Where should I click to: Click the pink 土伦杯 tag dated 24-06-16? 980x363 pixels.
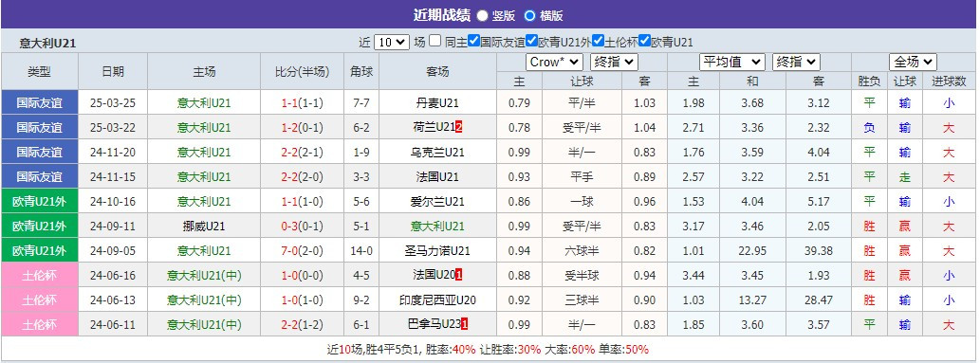(40, 275)
